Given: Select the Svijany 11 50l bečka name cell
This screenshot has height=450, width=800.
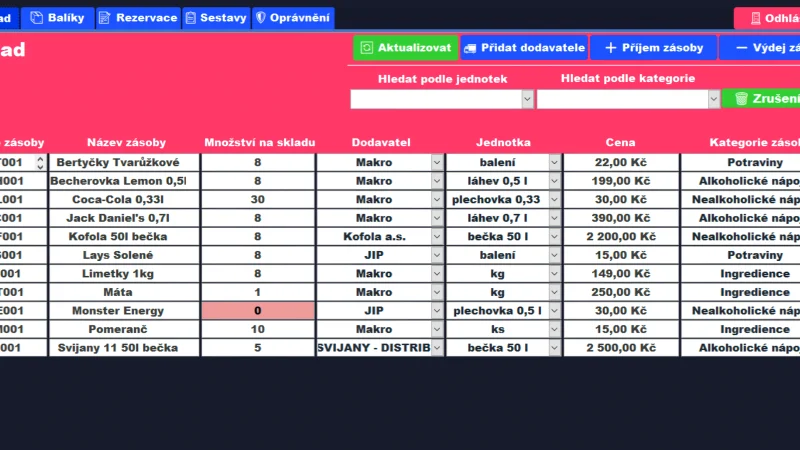Looking at the screenshot, I should (x=124, y=348).
